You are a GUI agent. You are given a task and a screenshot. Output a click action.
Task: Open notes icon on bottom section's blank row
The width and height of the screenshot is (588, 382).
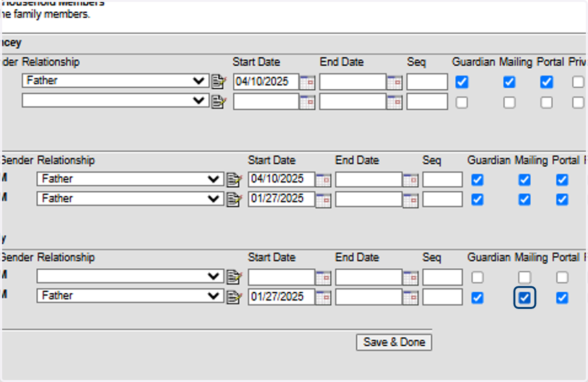click(234, 277)
